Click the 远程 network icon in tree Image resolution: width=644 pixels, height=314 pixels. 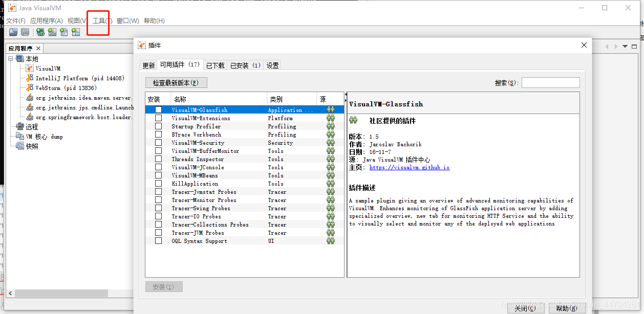20,126
